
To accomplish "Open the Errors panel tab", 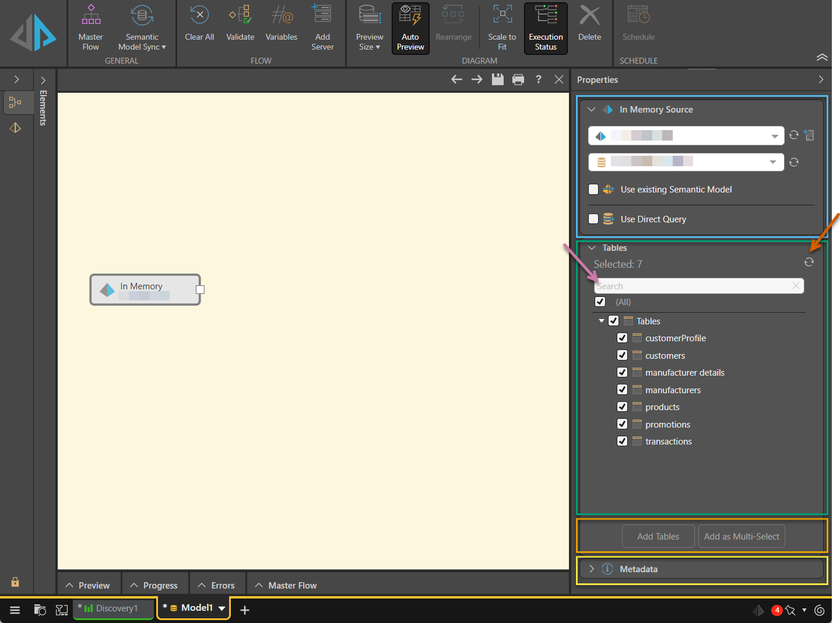I will pyautogui.click(x=217, y=585).
